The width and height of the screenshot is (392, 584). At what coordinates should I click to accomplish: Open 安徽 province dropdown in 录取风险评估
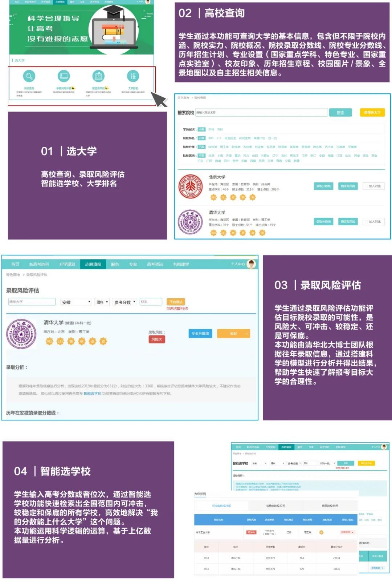pos(76,302)
